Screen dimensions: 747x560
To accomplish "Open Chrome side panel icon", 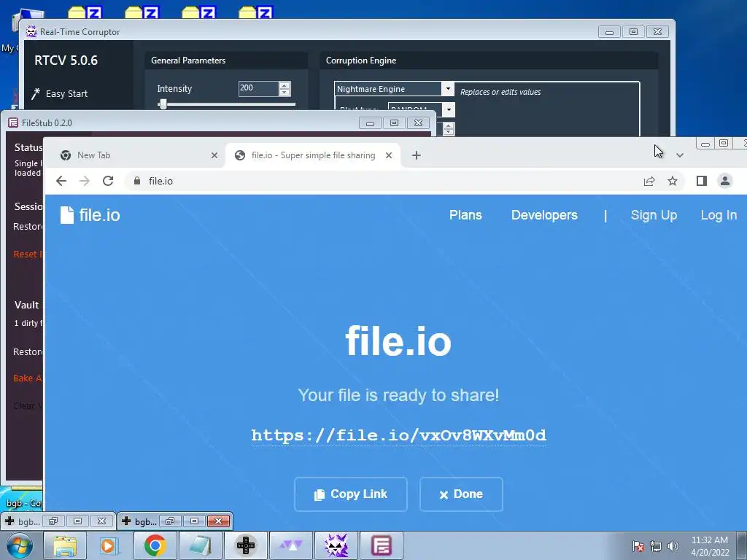I will [701, 181].
